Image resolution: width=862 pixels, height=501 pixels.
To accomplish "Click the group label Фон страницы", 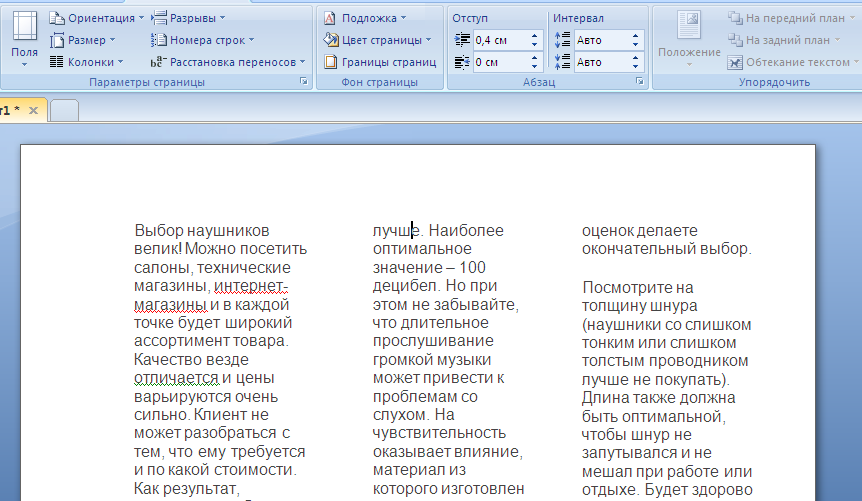I will [x=379, y=82].
